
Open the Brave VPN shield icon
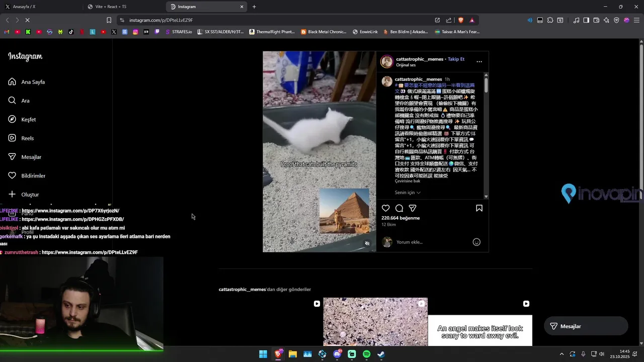click(616, 20)
